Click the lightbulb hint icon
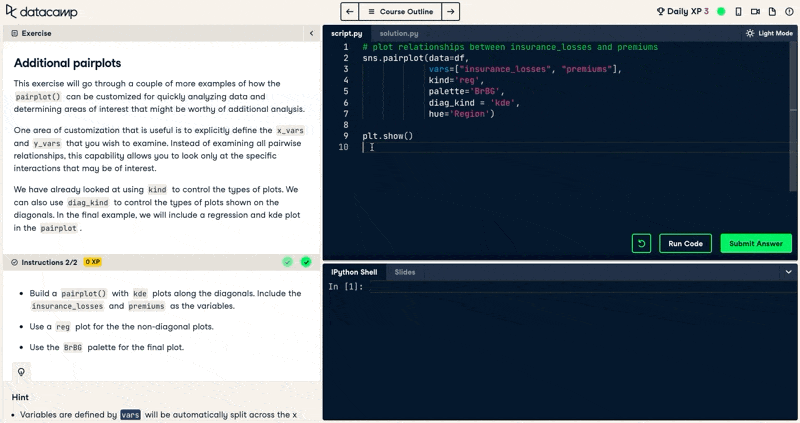Image resolution: width=800 pixels, height=423 pixels. (21, 372)
